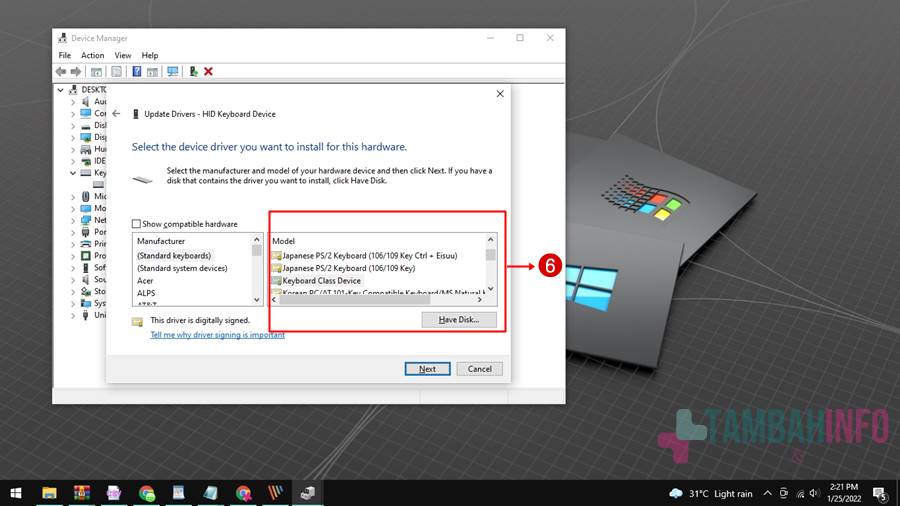Collapse the Key tree category
The height and width of the screenshot is (506, 900).
pyautogui.click(x=73, y=173)
